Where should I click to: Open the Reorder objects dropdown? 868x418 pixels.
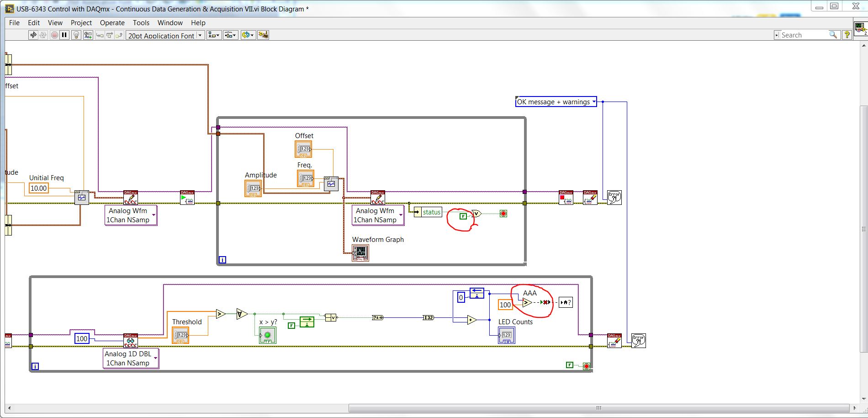248,35
